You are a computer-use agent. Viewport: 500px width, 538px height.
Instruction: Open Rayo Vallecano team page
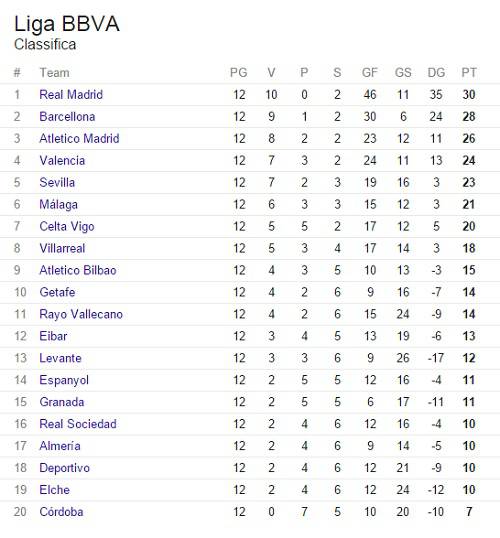click(x=81, y=314)
